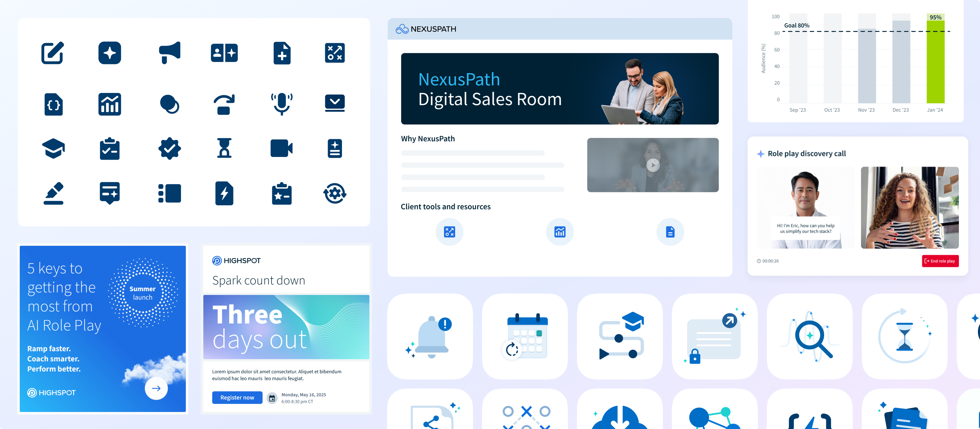Select the strategy X and O playbook icon
Image resolution: width=980 pixels, height=429 pixels.
point(335,53)
